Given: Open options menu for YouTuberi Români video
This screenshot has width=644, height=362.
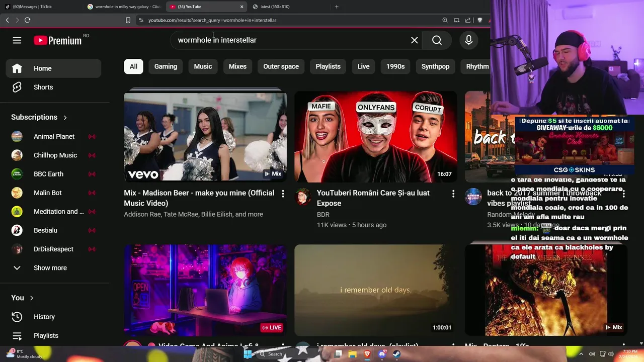Looking at the screenshot, I should (453, 194).
